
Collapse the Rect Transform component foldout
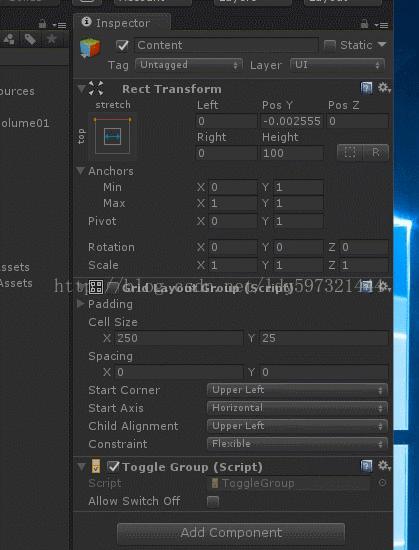[x=81, y=89]
